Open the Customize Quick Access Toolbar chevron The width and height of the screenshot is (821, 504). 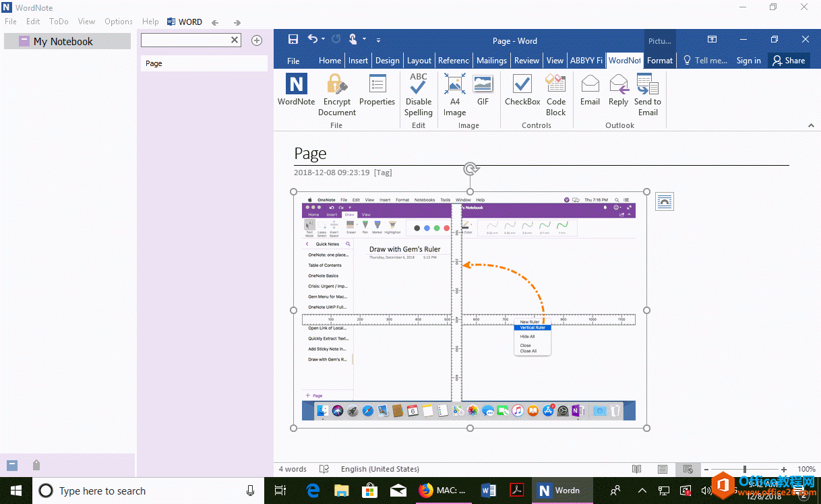pyautogui.click(x=378, y=40)
